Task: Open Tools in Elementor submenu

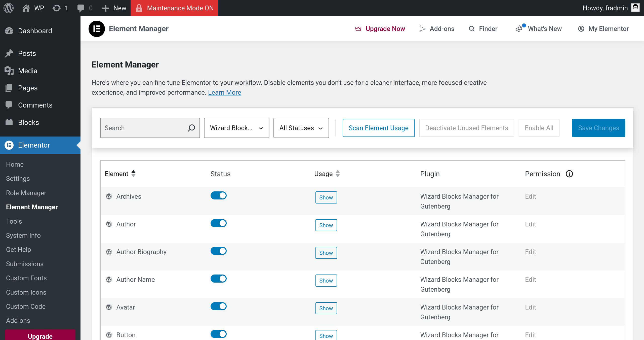Action: click(x=14, y=221)
